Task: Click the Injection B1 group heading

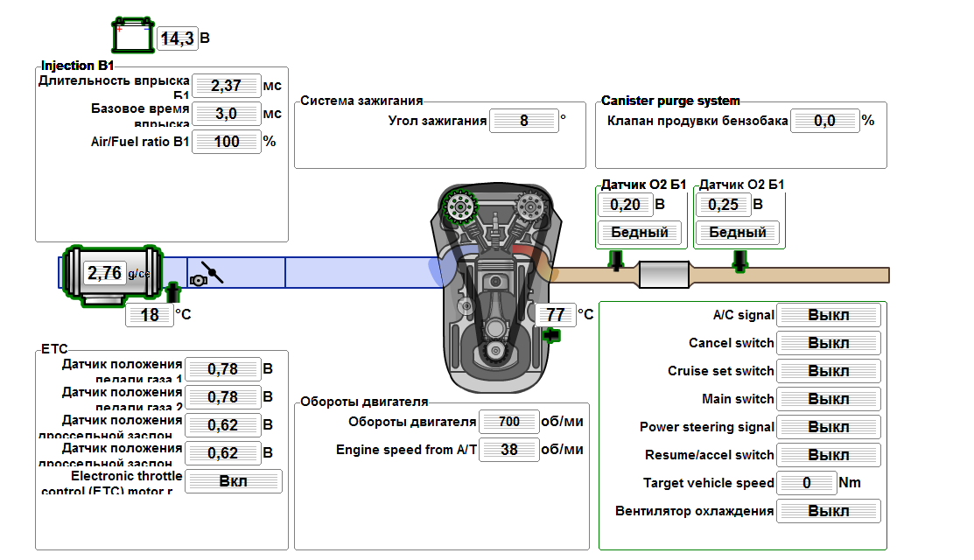Action: 78,66
